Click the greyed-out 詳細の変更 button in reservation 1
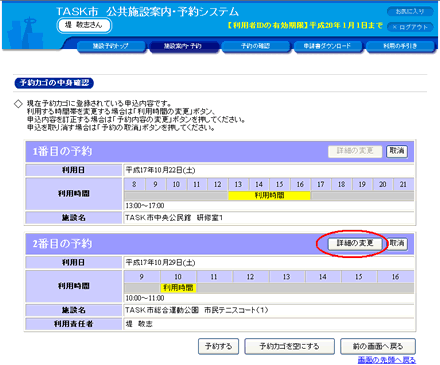440x365 pixels. point(355,151)
